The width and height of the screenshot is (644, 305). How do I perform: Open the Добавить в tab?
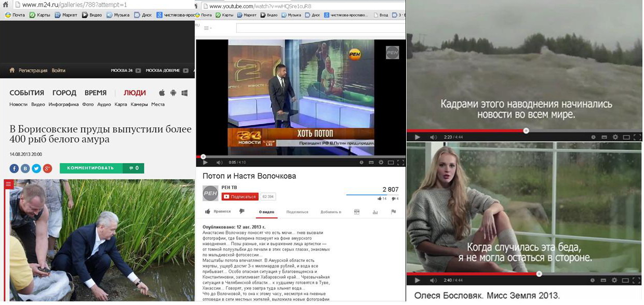click(x=331, y=212)
